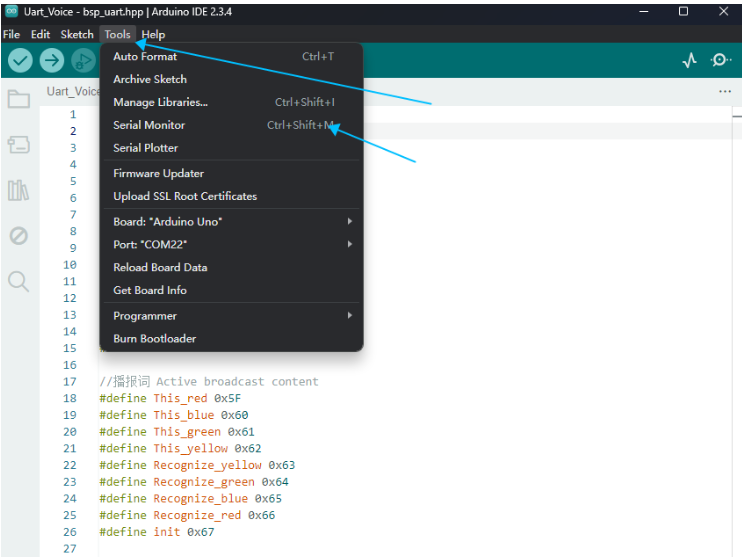
Task: Choose Archive Sketch menu entry
Action: tap(231, 79)
